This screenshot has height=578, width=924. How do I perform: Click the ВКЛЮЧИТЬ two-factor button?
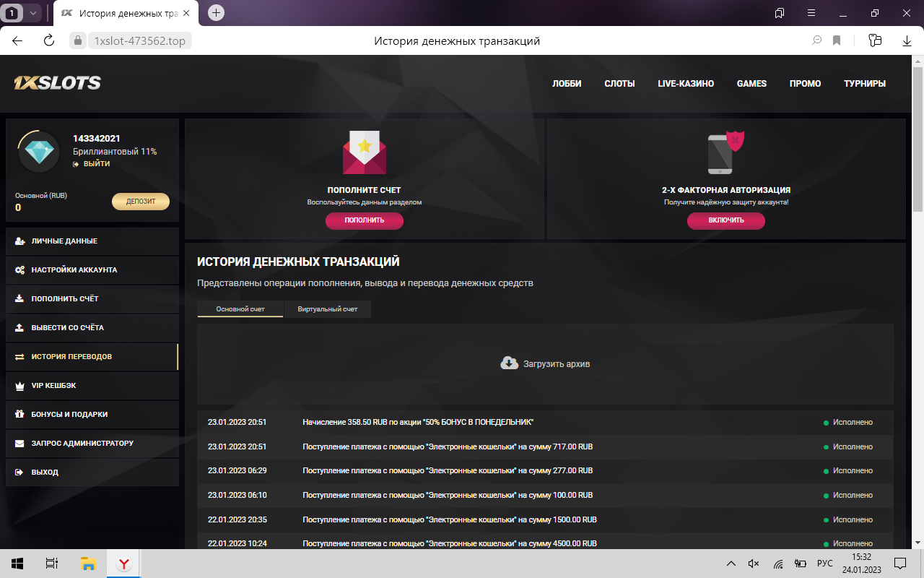726,220
